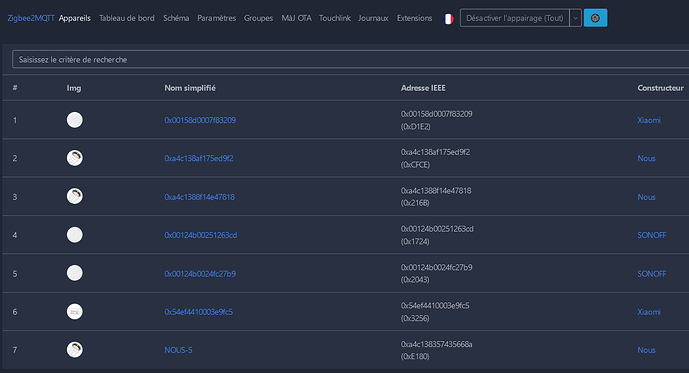Click Xiaomi manufacturer link in row 1
The image size is (689, 373).
click(649, 120)
